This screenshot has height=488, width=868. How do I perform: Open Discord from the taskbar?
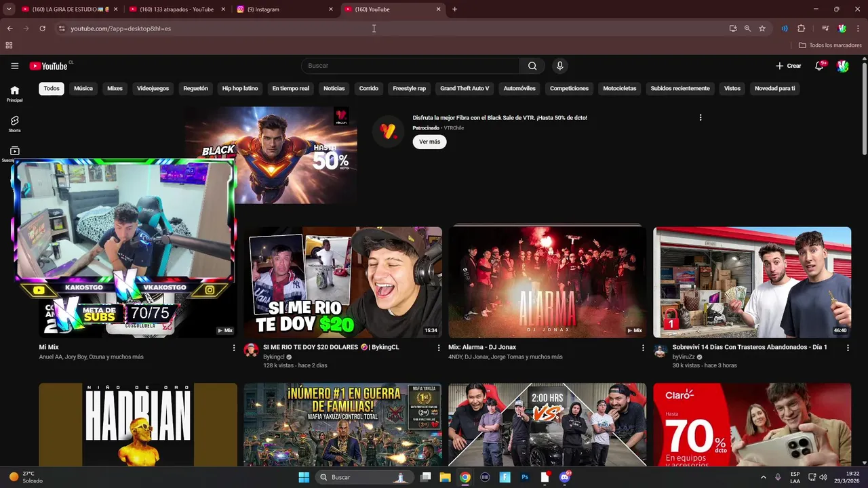click(565, 477)
